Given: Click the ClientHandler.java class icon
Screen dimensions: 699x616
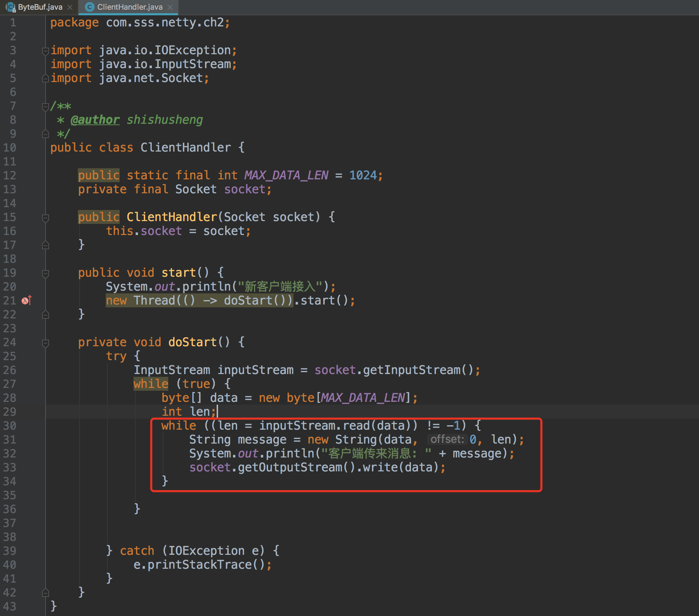Looking at the screenshot, I should (90, 7).
